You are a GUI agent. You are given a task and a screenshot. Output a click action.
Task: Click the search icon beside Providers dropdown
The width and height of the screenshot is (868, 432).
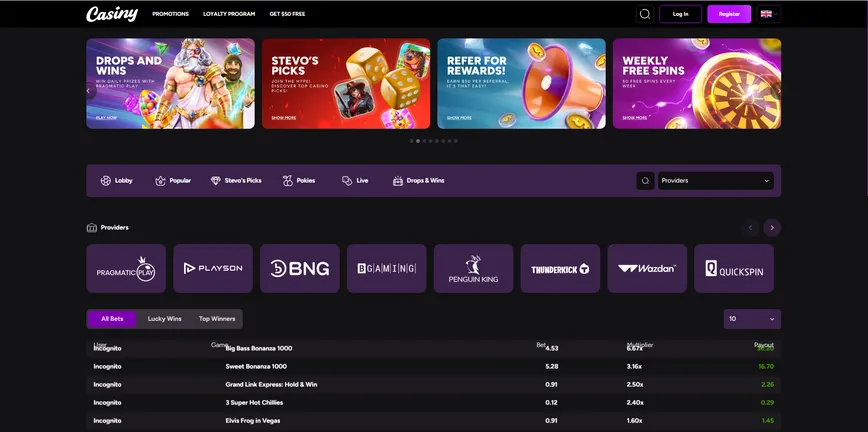646,181
